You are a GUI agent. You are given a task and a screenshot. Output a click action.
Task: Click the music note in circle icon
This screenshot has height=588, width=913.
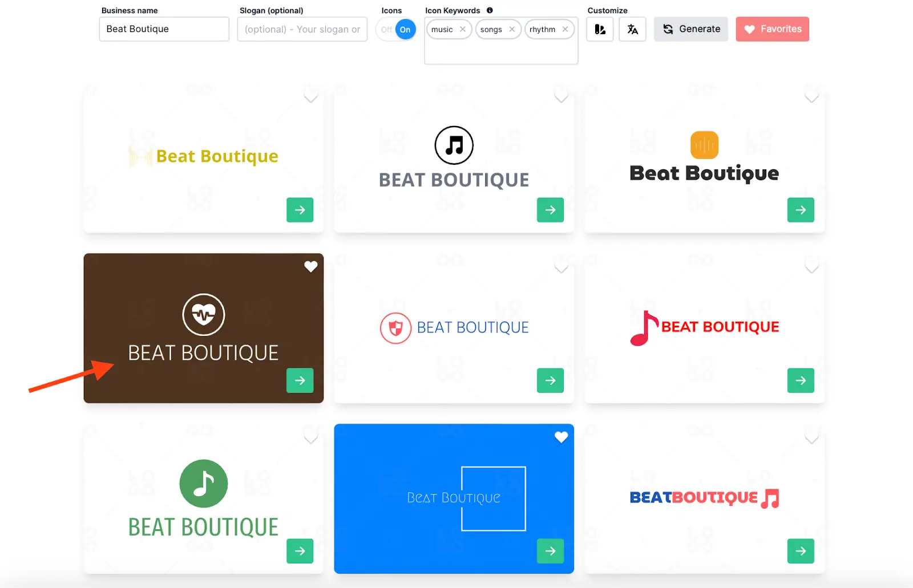pos(454,145)
